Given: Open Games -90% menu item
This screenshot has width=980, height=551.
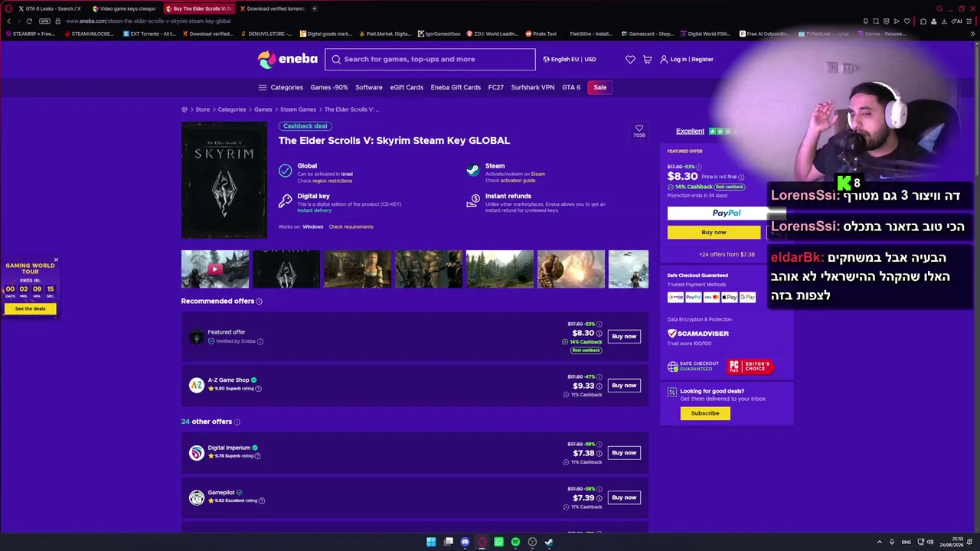Looking at the screenshot, I should tap(329, 87).
